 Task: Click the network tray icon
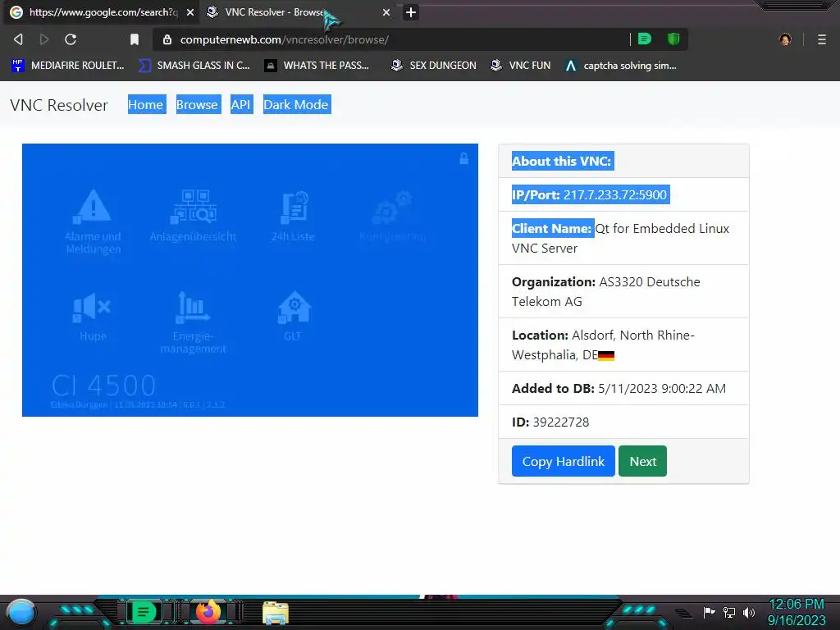point(729,612)
